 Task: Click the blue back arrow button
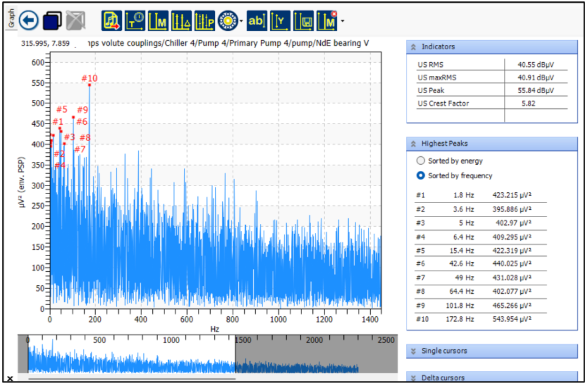tap(29, 20)
